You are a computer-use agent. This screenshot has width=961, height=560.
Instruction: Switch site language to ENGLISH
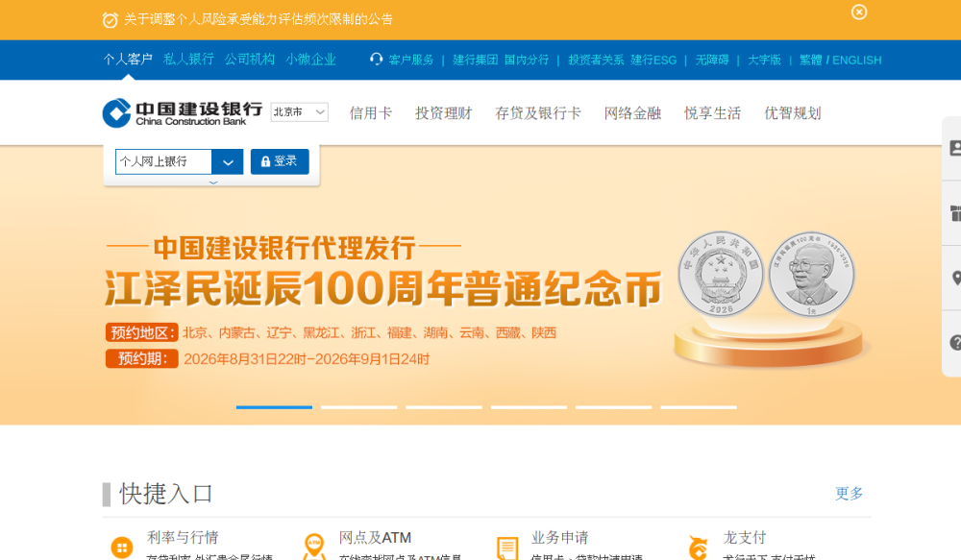857,61
